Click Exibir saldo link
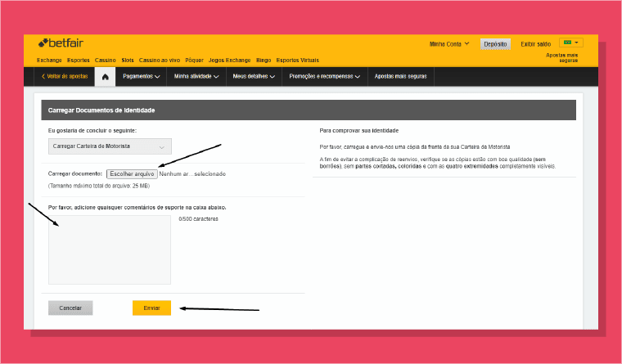 pos(535,44)
